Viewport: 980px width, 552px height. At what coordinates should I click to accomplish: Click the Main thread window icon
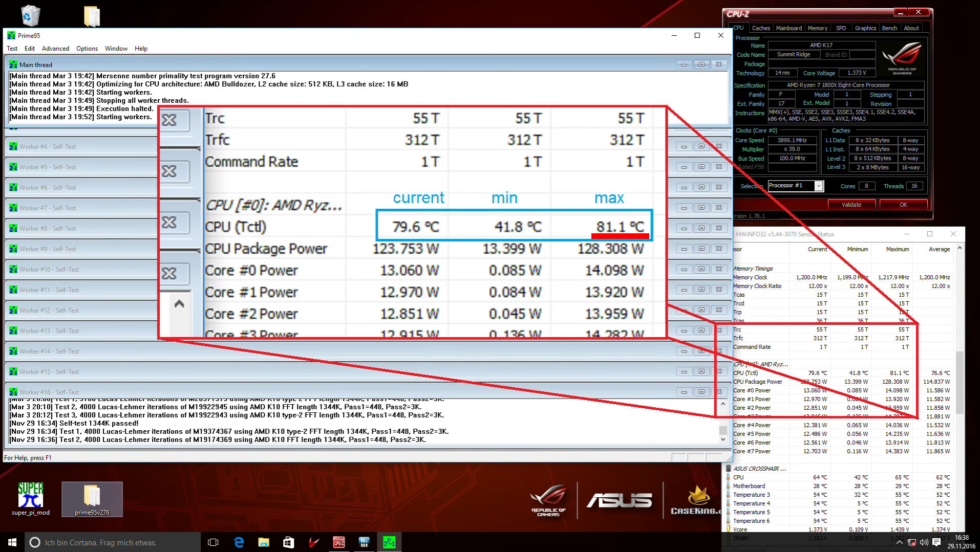13,64
